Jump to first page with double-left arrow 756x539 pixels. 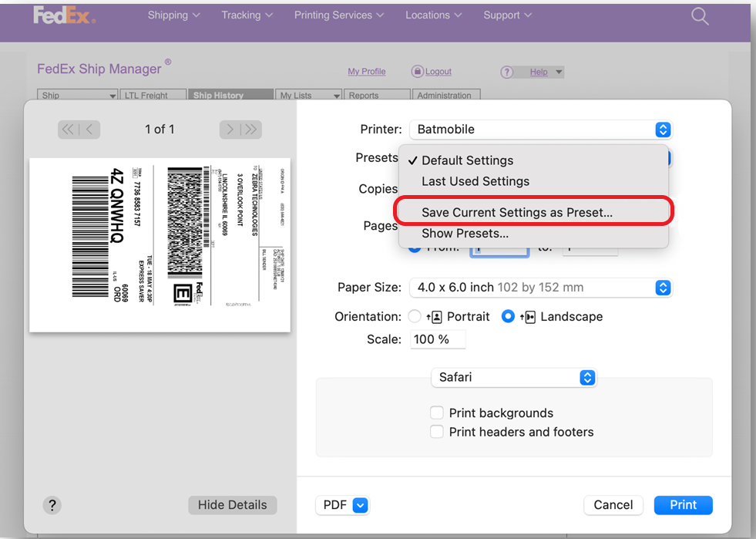click(68, 129)
